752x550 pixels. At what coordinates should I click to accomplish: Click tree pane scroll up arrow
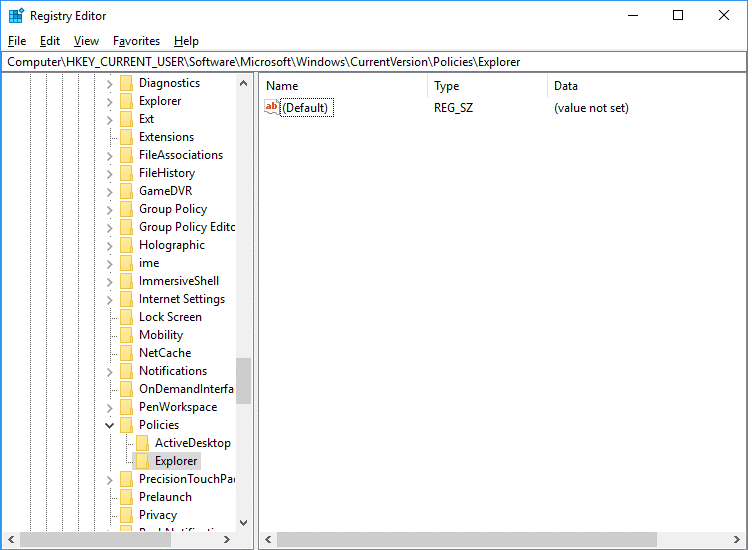tap(244, 83)
